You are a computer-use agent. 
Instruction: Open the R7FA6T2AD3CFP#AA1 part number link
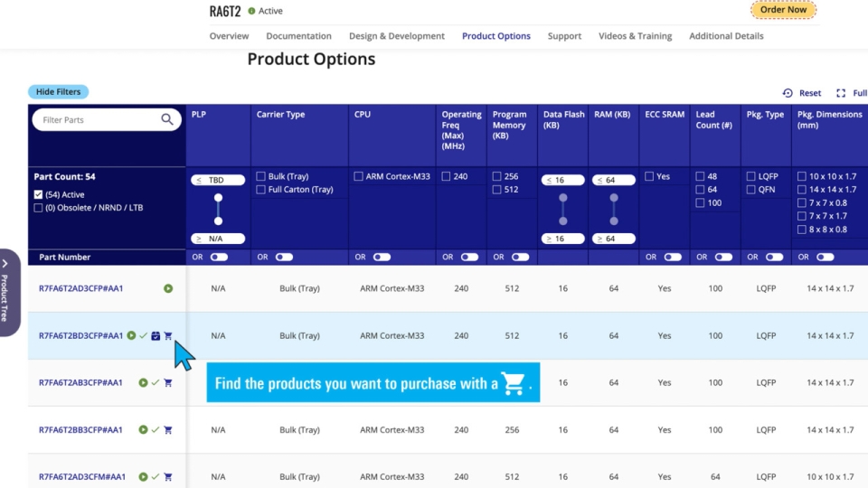click(80, 289)
